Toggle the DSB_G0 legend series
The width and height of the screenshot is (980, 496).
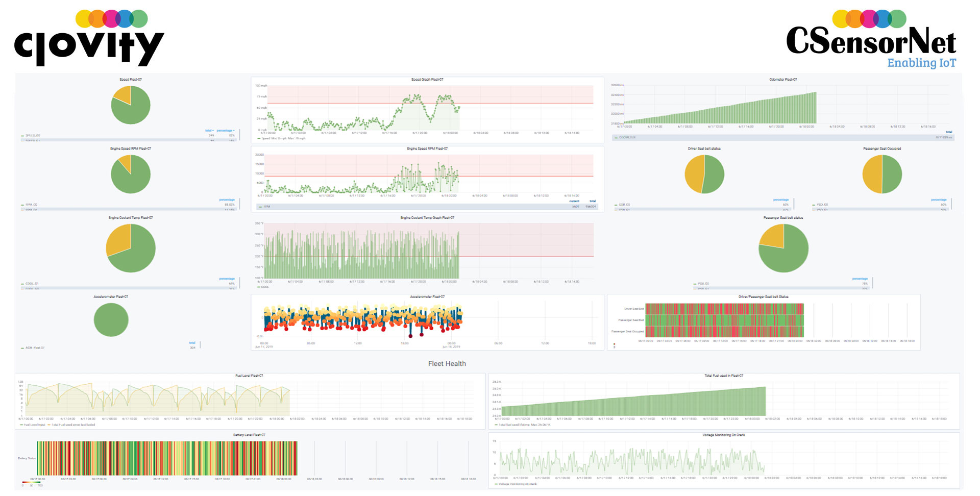coord(622,205)
